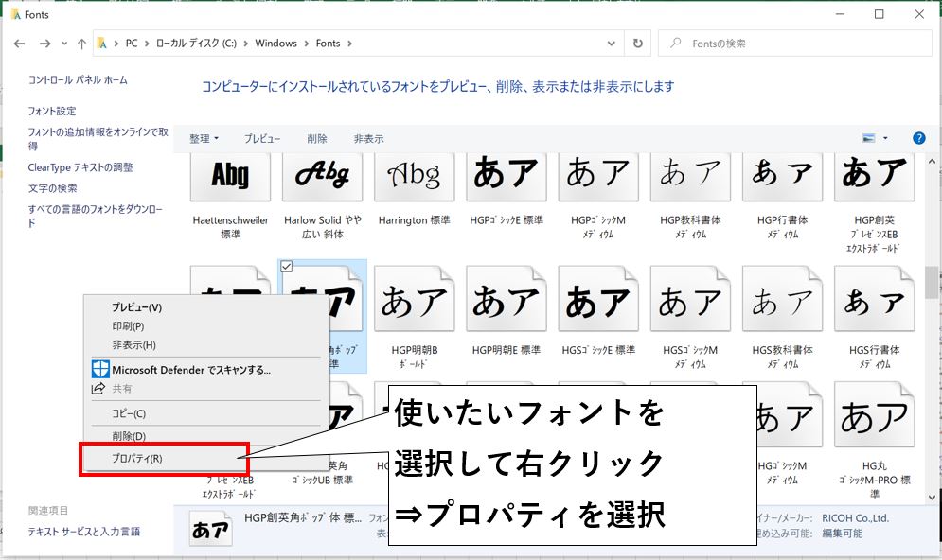The width and height of the screenshot is (942, 560).
Task: Uncheck the selected font's checkbox
Action: tap(287, 268)
